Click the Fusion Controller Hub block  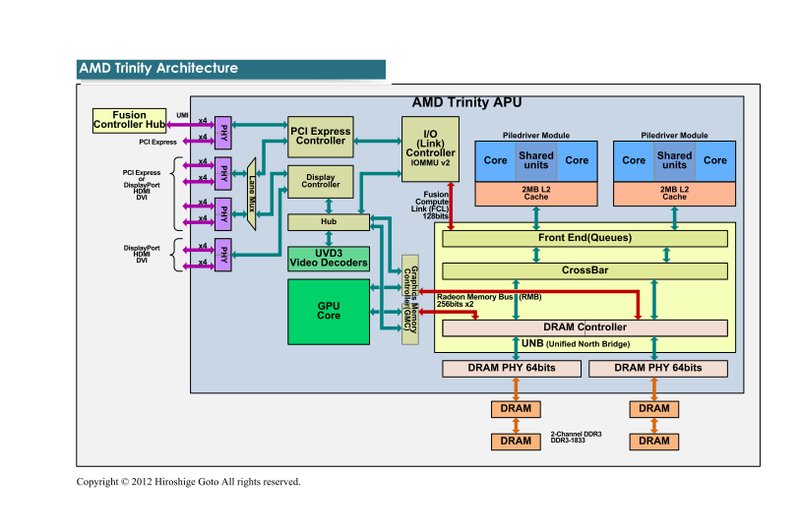point(129,121)
